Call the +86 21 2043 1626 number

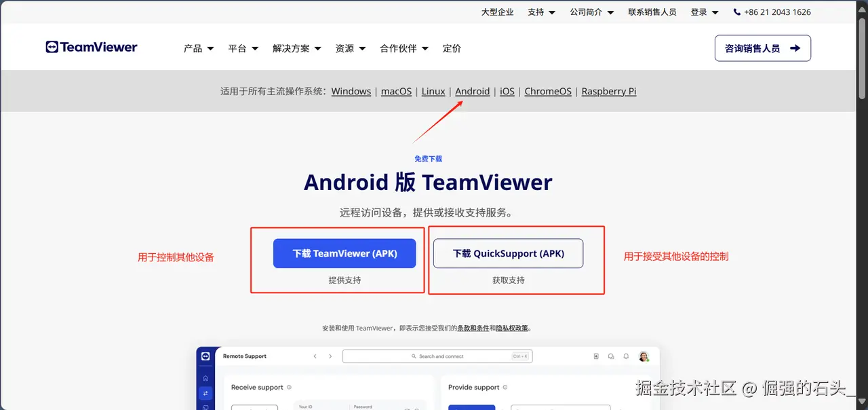coord(777,12)
